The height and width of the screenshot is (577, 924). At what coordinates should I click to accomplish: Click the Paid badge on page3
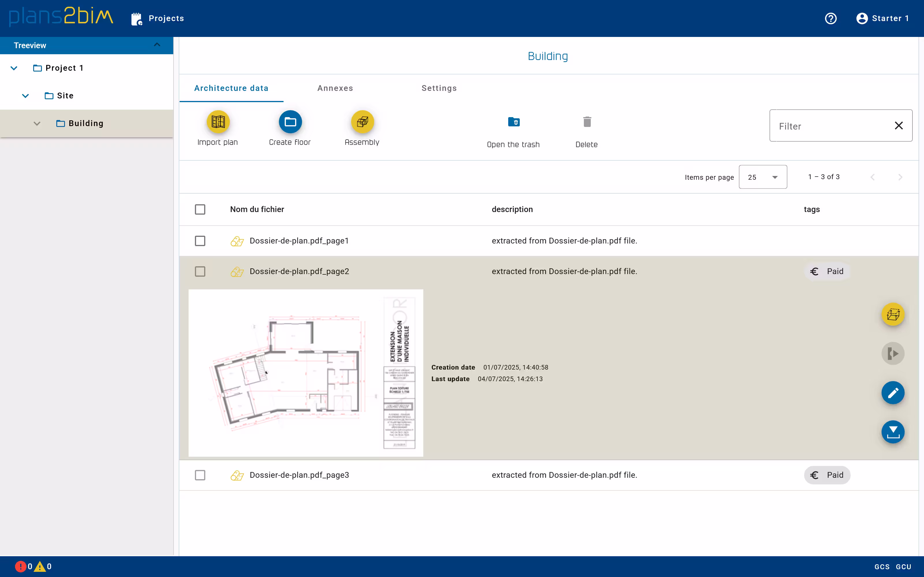(x=827, y=475)
